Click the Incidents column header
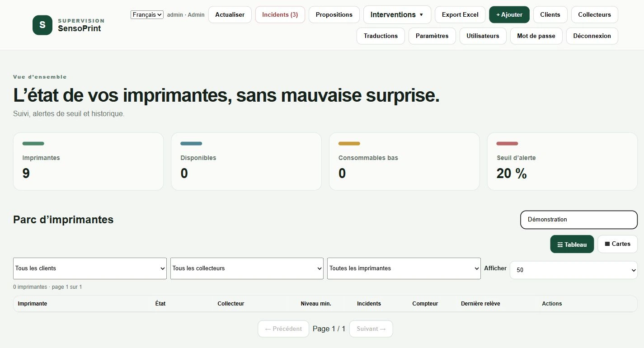The width and height of the screenshot is (644, 348). (x=369, y=304)
